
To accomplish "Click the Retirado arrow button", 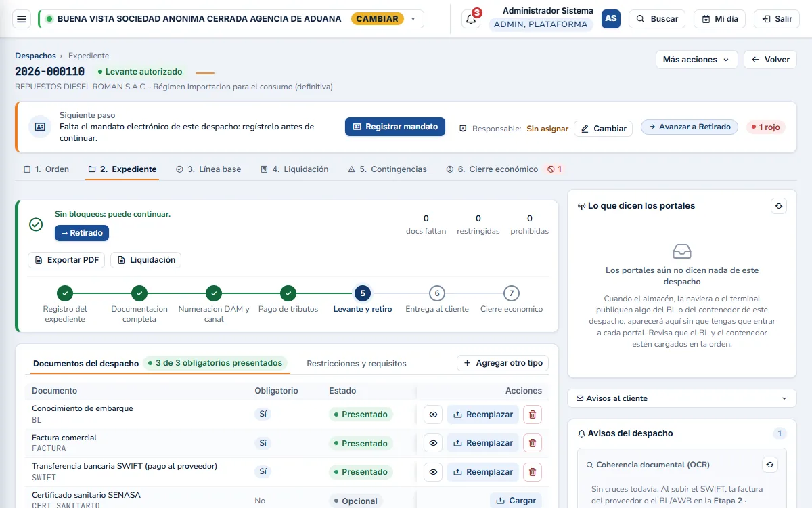I will click(82, 233).
